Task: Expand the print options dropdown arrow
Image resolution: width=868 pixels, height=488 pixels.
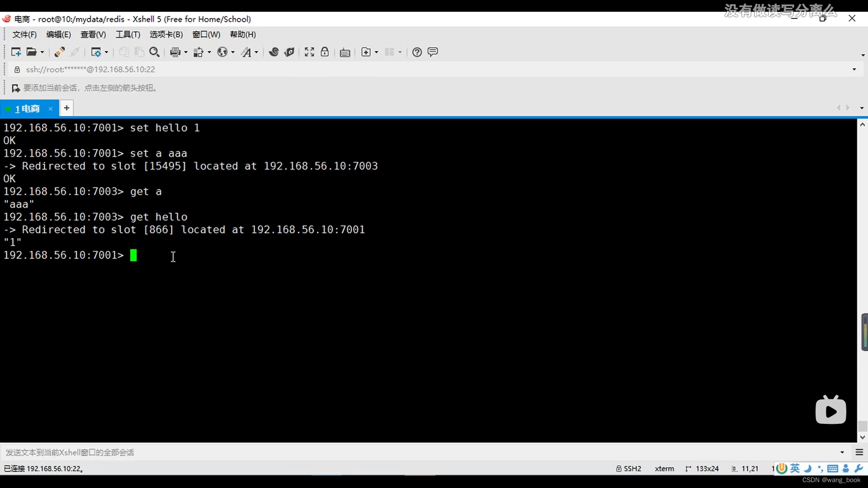Action: pyautogui.click(x=186, y=52)
